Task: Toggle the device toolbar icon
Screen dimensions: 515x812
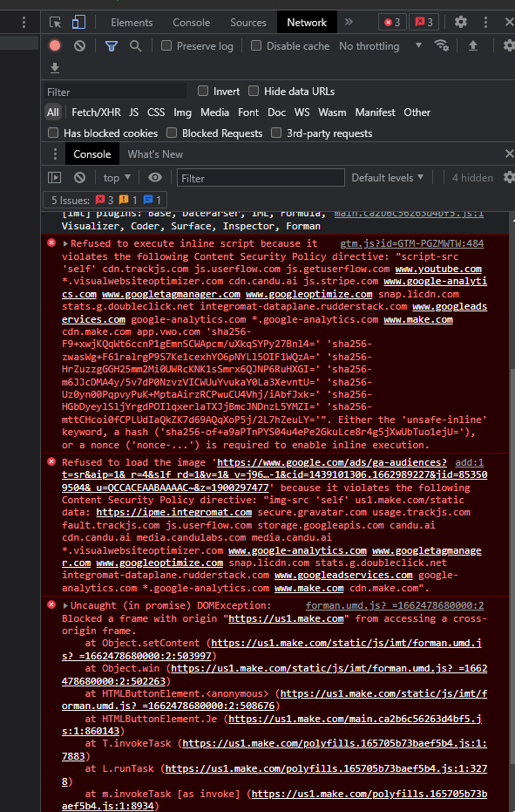Action: point(78,23)
